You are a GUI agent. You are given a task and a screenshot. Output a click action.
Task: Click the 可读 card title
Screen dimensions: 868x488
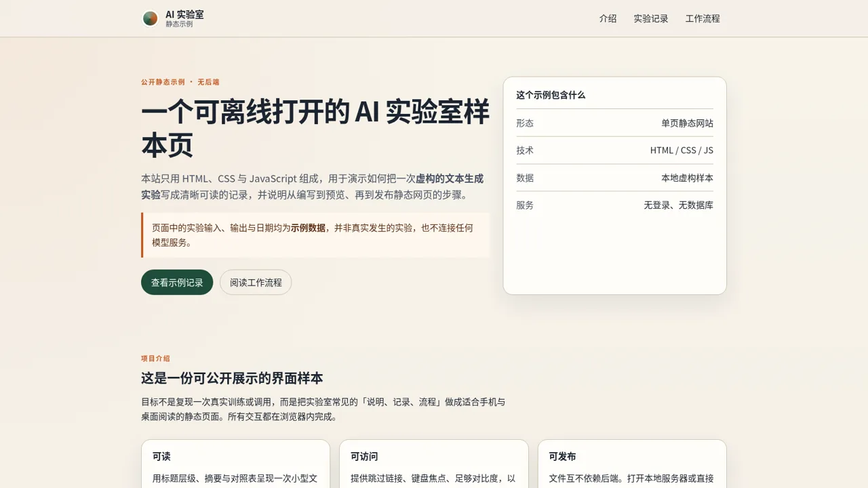(161, 456)
